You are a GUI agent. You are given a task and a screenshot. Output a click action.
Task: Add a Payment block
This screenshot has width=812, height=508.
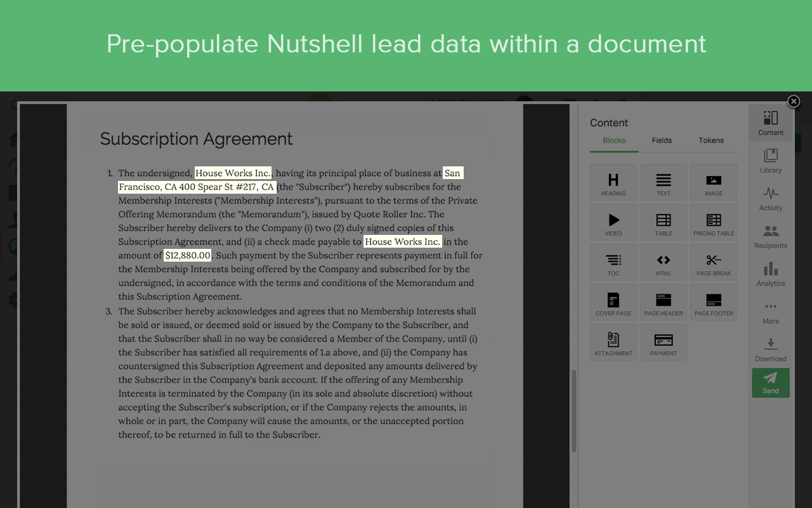(x=663, y=342)
